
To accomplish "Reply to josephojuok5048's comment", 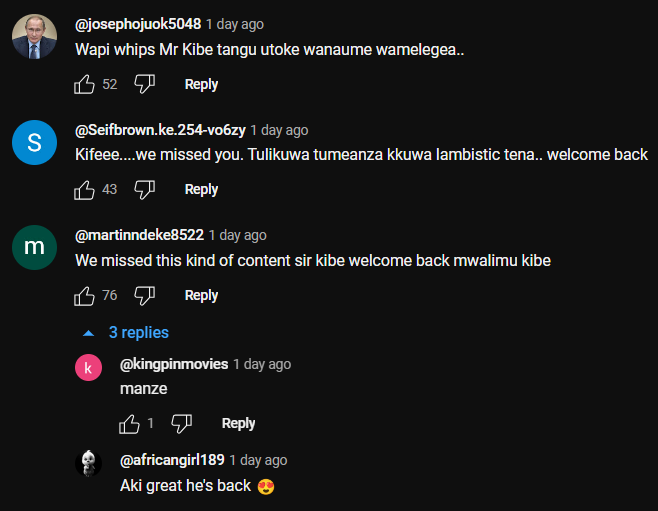I will [201, 84].
